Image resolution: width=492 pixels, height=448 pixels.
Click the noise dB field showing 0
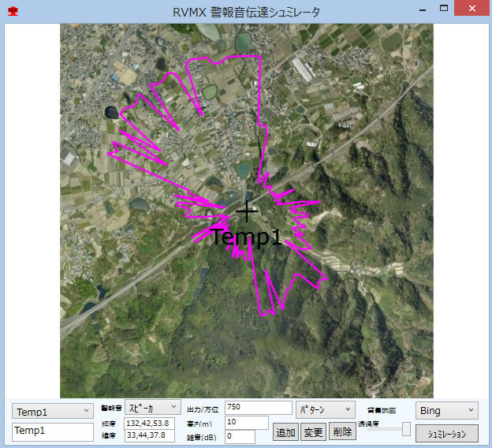tap(240, 436)
